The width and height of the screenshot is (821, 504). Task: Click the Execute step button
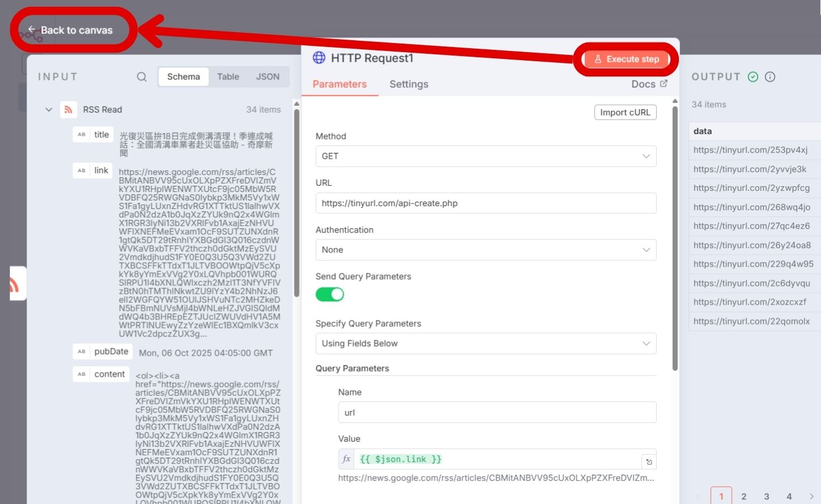(x=626, y=59)
